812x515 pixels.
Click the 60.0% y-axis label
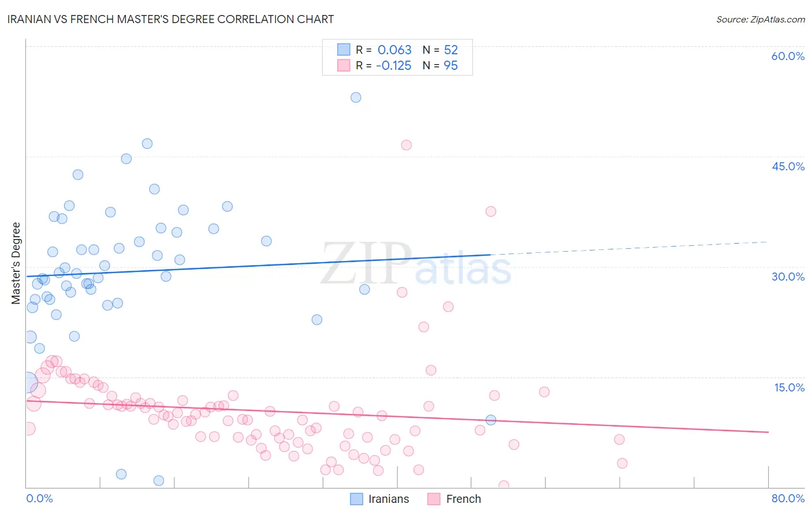(x=788, y=56)
